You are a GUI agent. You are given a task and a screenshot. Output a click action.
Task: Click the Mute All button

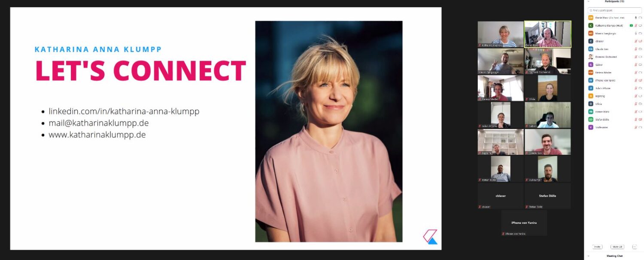pos(617,247)
